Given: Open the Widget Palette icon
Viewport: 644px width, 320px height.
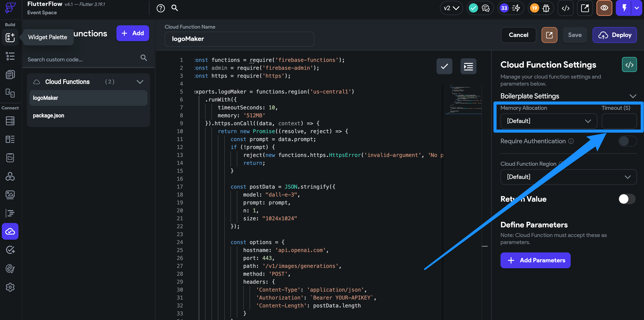Looking at the screenshot, I should click(10, 37).
